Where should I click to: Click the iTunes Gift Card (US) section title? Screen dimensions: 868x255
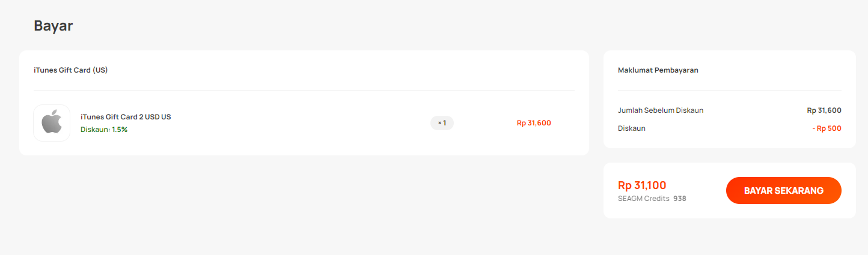pyautogui.click(x=71, y=70)
